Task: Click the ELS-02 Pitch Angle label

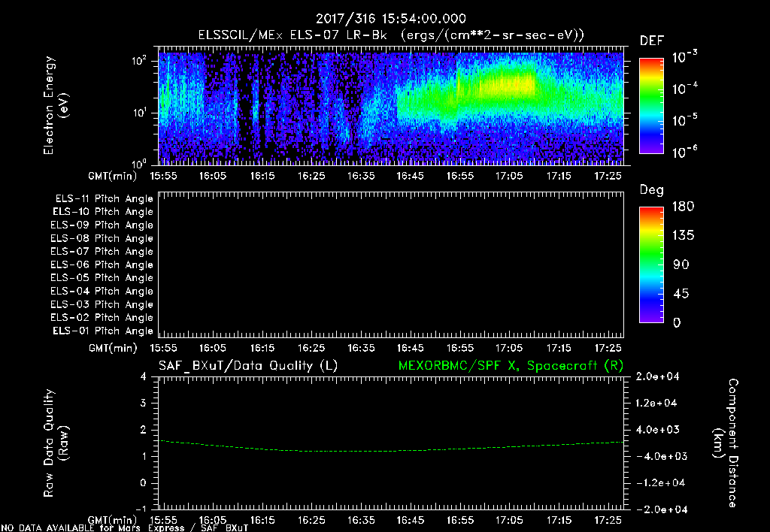Action: pyautogui.click(x=102, y=318)
